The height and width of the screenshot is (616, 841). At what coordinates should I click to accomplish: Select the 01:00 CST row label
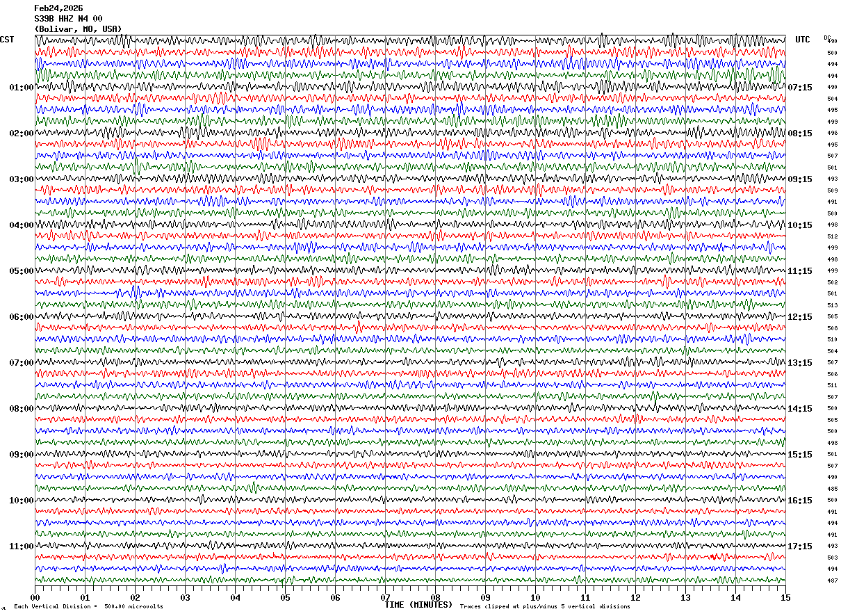[21, 88]
